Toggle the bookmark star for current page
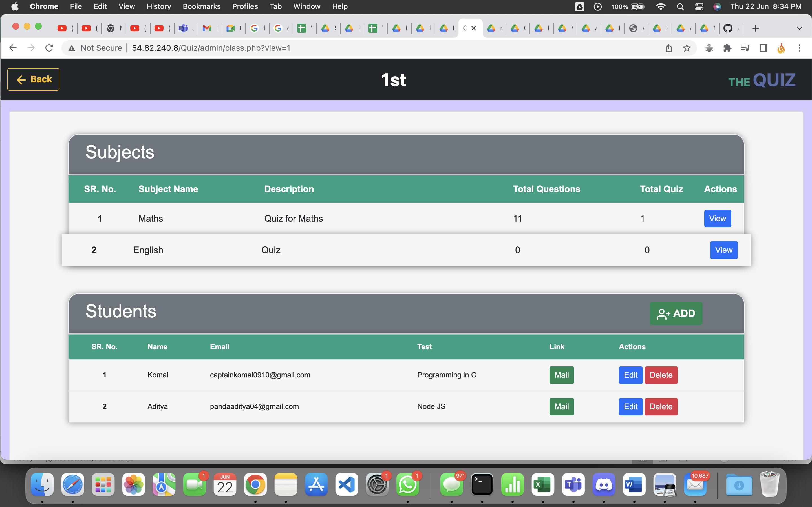The width and height of the screenshot is (812, 507). 687,48
